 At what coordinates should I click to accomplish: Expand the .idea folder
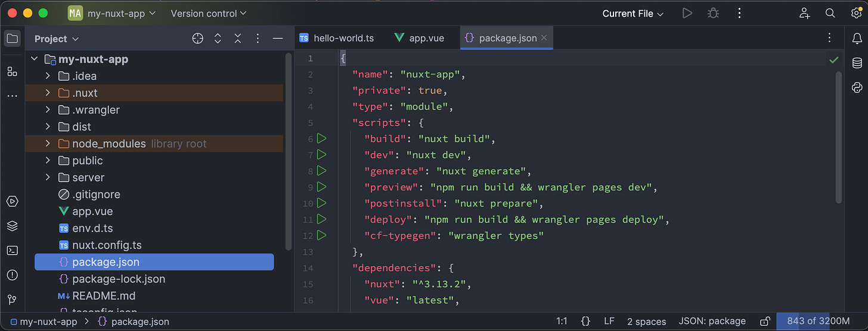point(48,76)
